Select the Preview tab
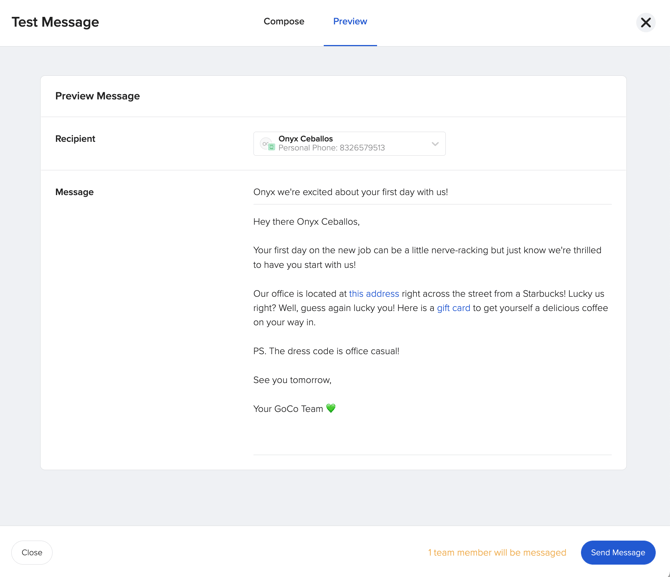This screenshot has width=670, height=577. click(350, 21)
